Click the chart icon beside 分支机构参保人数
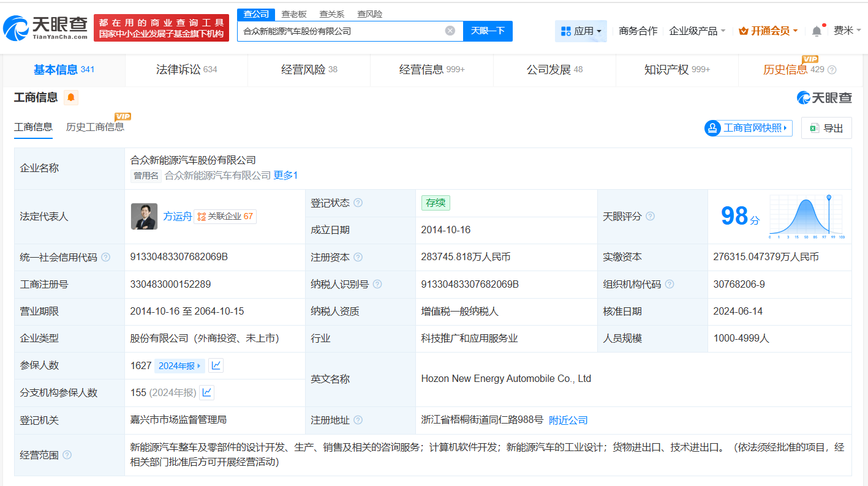This screenshot has height=486, width=868. pyautogui.click(x=206, y=392)
